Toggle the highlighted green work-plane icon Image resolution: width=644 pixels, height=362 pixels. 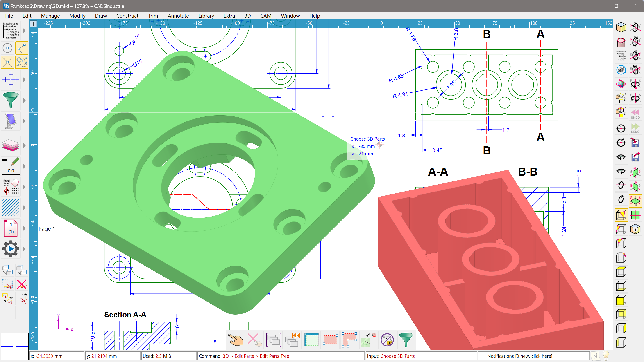coord(636,201)
